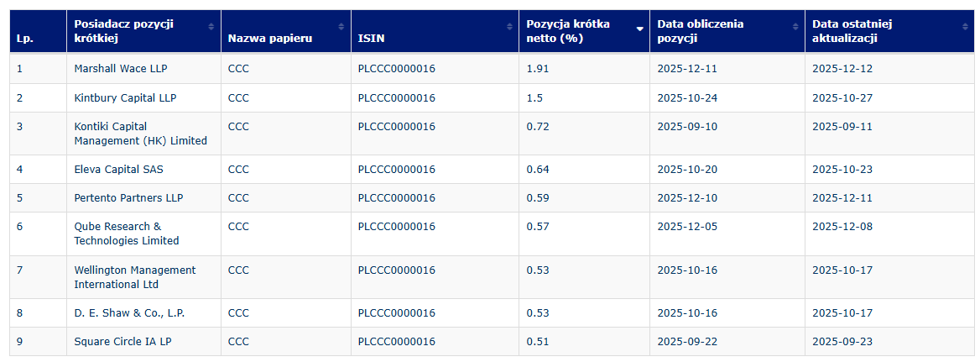Click calculation date 2025-12-10
980x362 pixels.
click(687, 197)
